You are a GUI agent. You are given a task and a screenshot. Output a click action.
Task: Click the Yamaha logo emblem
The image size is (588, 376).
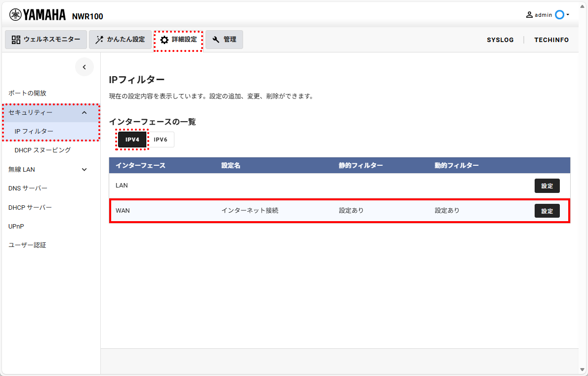tap(15, 15)
